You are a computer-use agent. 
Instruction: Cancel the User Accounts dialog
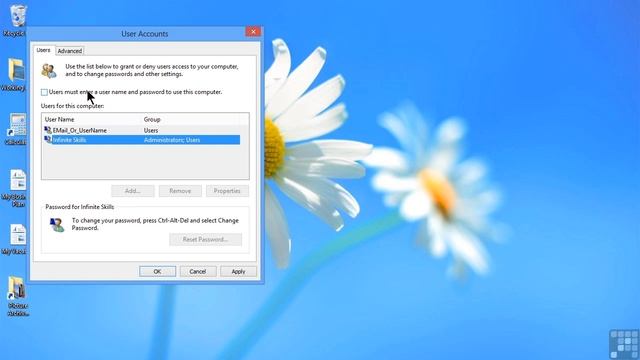point(198,271)
